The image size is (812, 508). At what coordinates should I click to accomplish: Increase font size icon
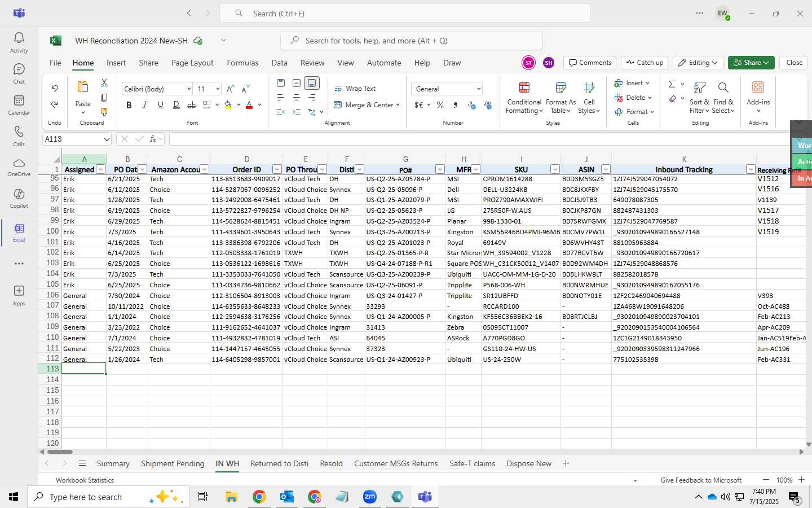pyautogui.click(x=230, y=89)
